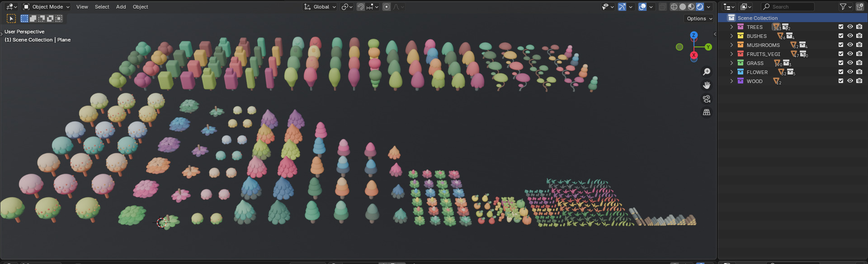Expand the WOOD collection

(731, 81)
